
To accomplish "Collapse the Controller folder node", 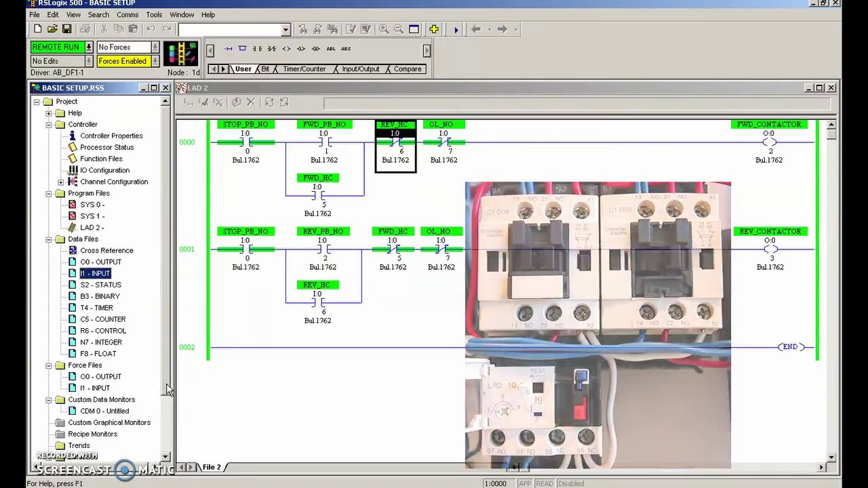I will point(49,125).
